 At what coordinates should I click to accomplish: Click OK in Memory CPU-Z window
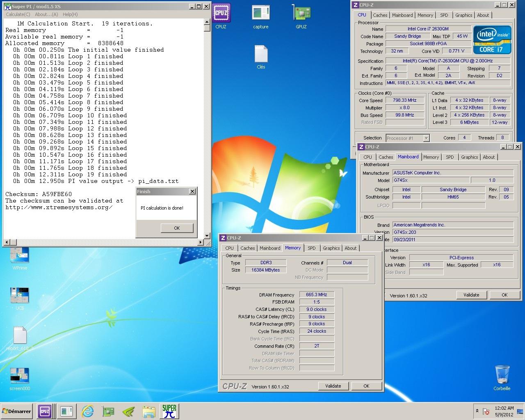[366, 386]
